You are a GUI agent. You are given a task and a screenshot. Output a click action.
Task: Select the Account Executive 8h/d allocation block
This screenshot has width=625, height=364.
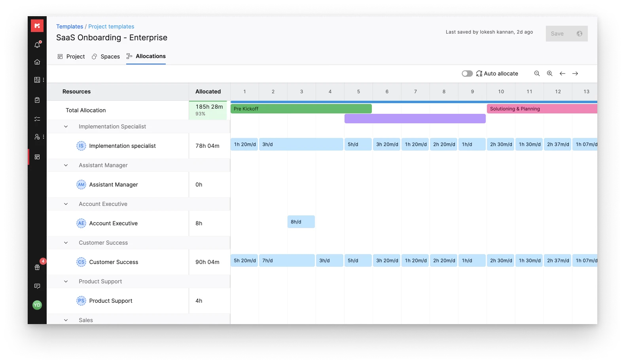301,222
